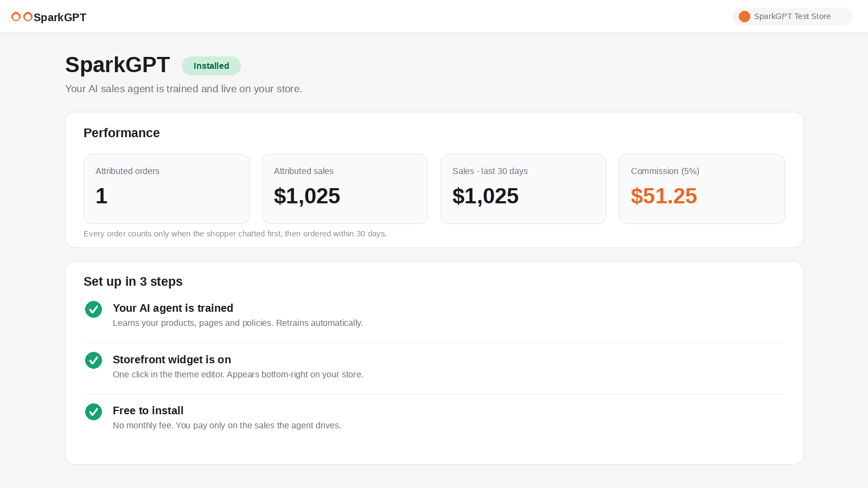Screen dimensions: 868x488
Task: Click the checkmark beside Storefront widget is on
Action: [x=93, y=360]
